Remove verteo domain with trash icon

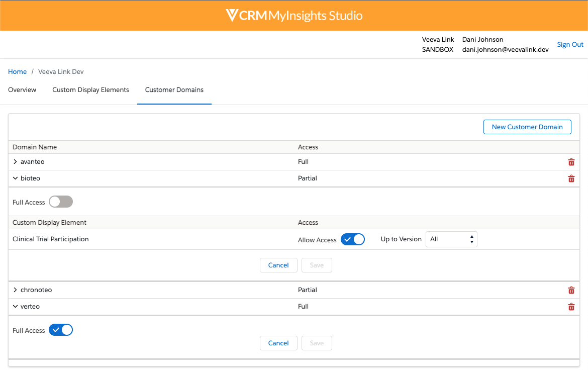(571, 307)
